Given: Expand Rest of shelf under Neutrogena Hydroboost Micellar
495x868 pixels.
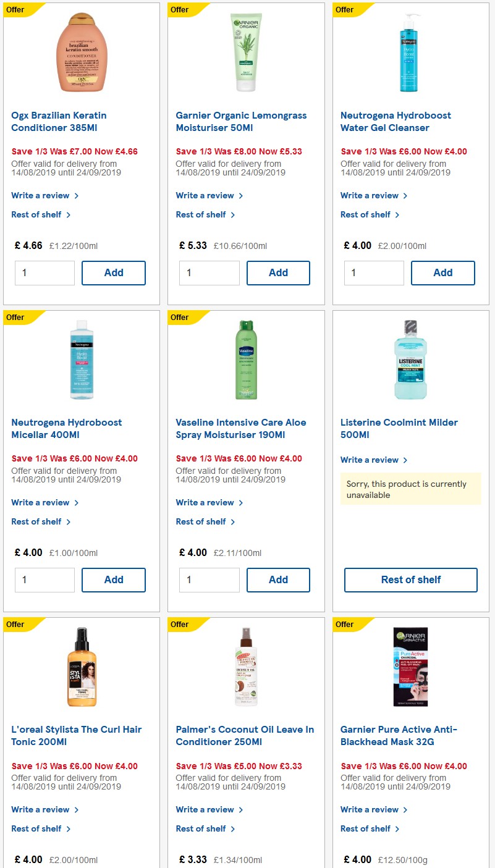Looking at the screenshot, I should (x=37, y=521).
